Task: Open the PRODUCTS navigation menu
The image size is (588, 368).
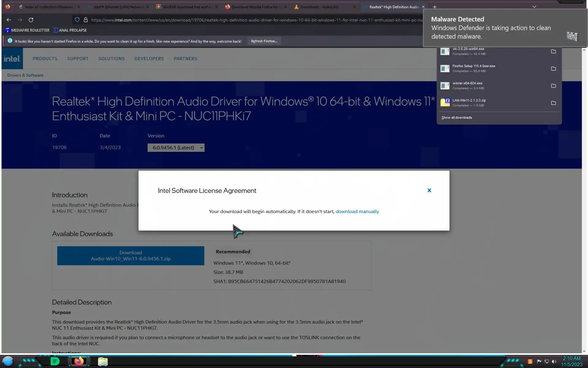Action: tap(45, 59)
